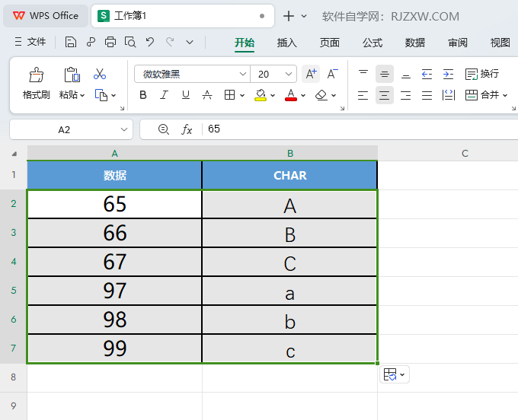
Task: Click the Copy icon
Action: point(101,95)
